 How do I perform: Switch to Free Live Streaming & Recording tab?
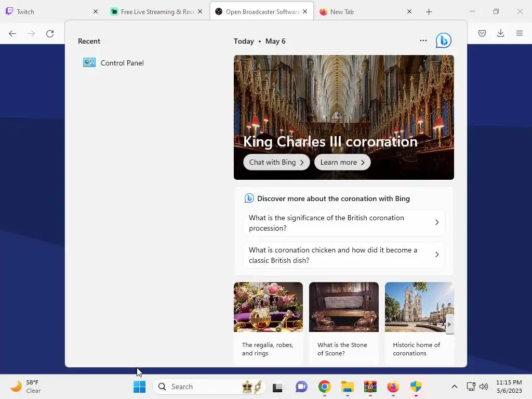157,11
